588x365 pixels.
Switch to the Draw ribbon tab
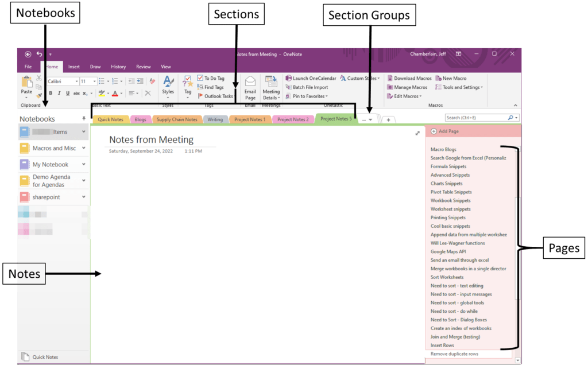pos(95,66)
